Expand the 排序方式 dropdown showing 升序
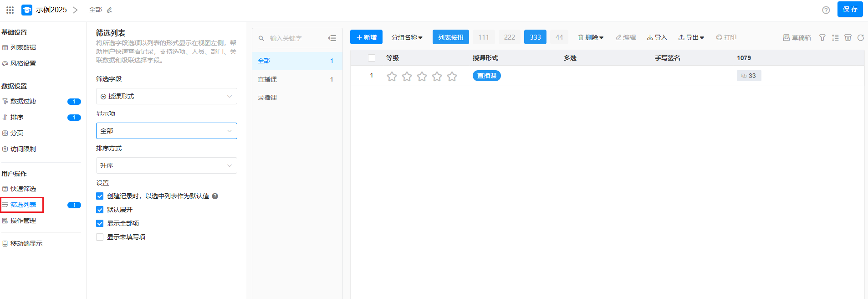Viewport: 868px width, 299px height. click(166, 165)
